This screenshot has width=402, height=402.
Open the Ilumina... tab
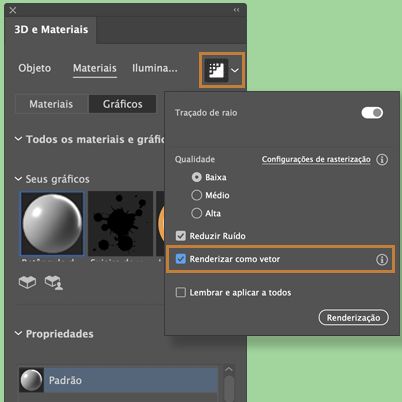(155, 68)
